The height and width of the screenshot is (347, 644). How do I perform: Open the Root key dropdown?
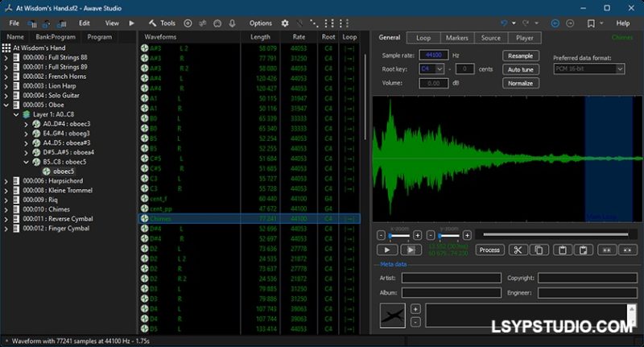point(440,69)
